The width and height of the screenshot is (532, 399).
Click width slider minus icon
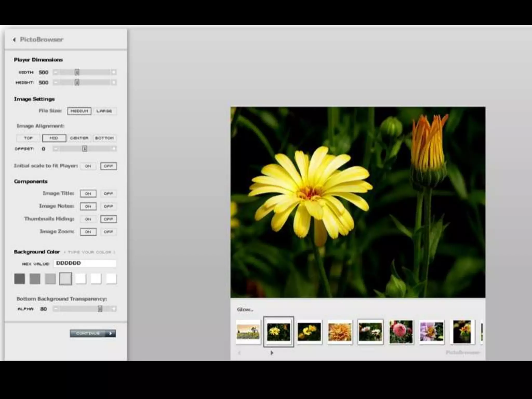[56, 72]
